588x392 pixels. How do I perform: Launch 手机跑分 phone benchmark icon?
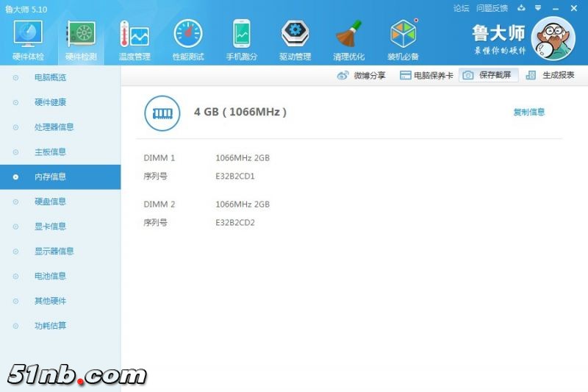tap(242, 35)
